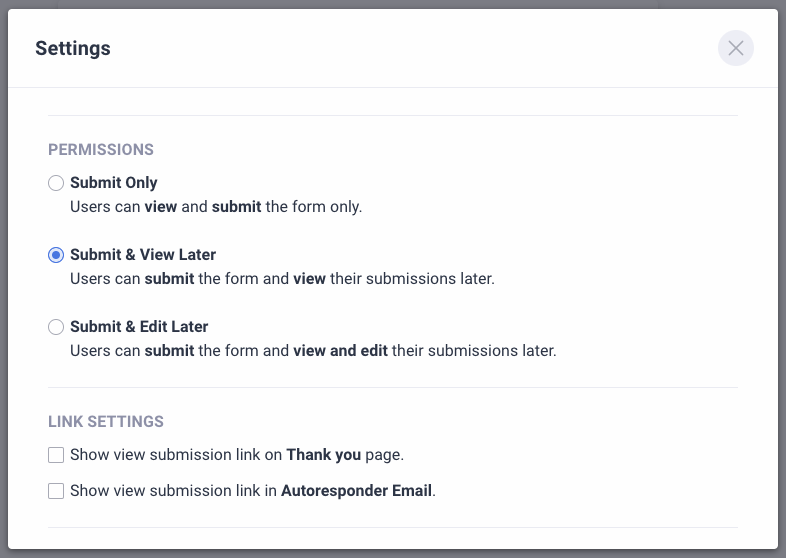Click the Settings dialog title
Screen dimensions: 786x558
click(x=73, y=48)
